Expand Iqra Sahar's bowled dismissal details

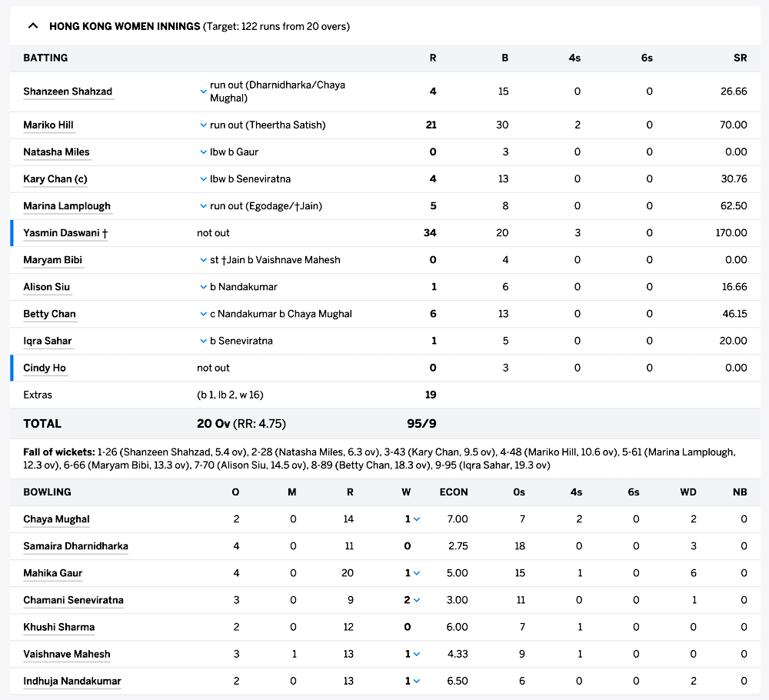tap(202, 340)
